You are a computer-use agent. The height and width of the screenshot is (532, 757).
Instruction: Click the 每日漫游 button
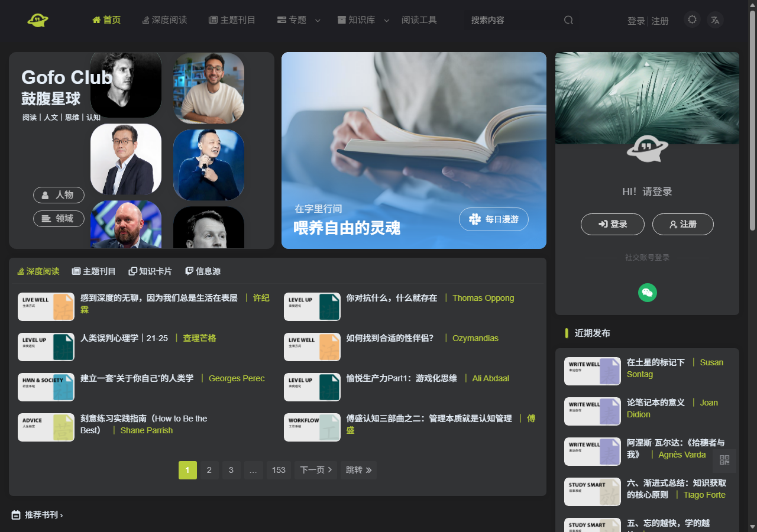494,219
